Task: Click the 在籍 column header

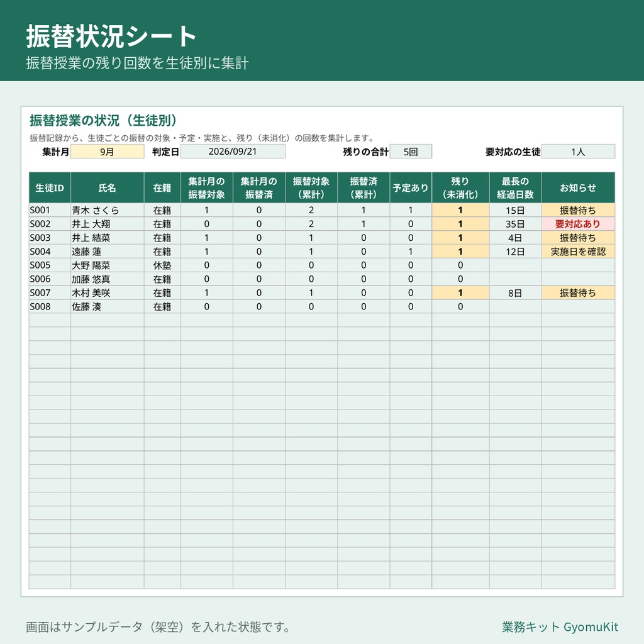Action: 162,187
